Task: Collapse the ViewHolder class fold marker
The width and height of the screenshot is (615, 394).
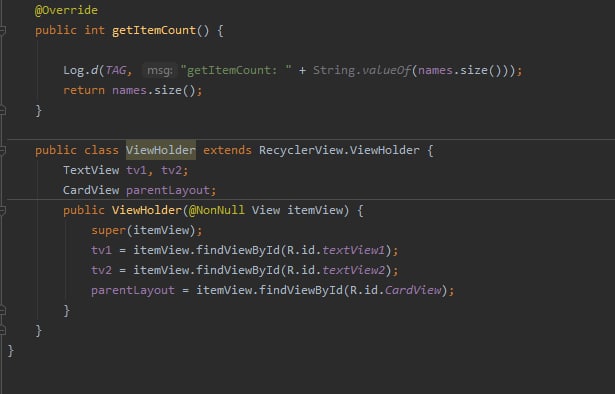Action: pyautogui.click(x=2, y=150)
